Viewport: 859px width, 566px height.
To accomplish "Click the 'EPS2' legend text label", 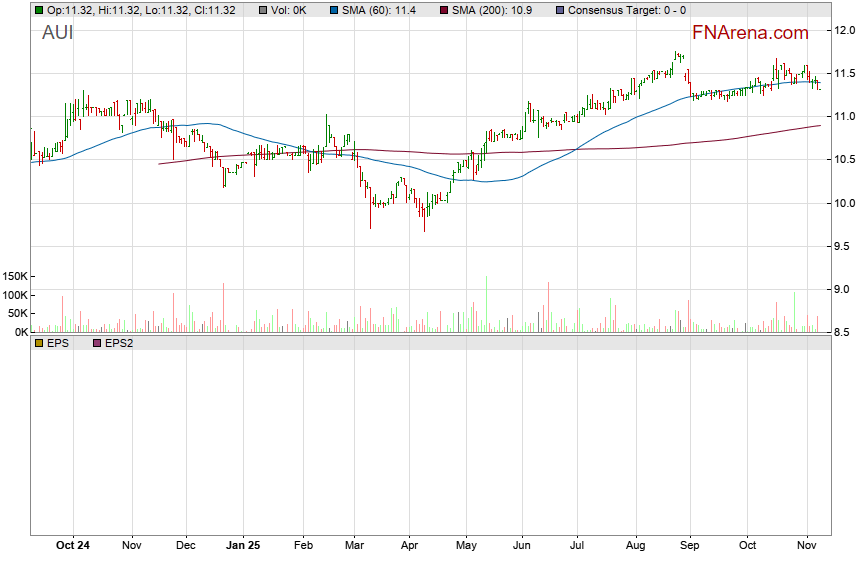I will pos(120,343).
